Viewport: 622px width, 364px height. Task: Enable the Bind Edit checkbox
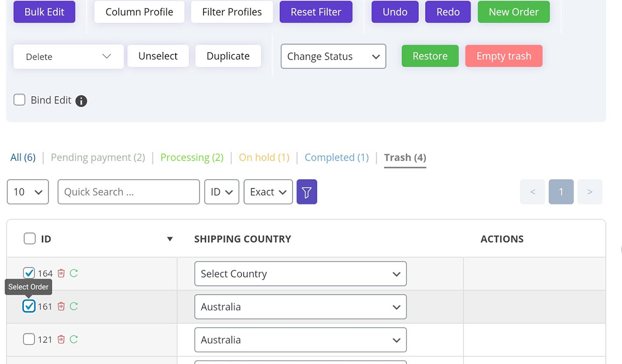[x=19, y=100]
